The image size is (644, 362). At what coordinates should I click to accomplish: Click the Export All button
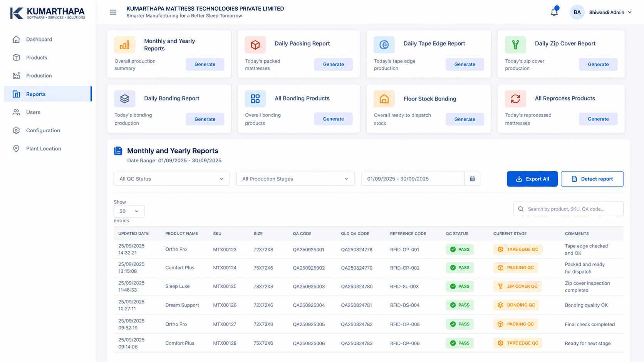532,179
